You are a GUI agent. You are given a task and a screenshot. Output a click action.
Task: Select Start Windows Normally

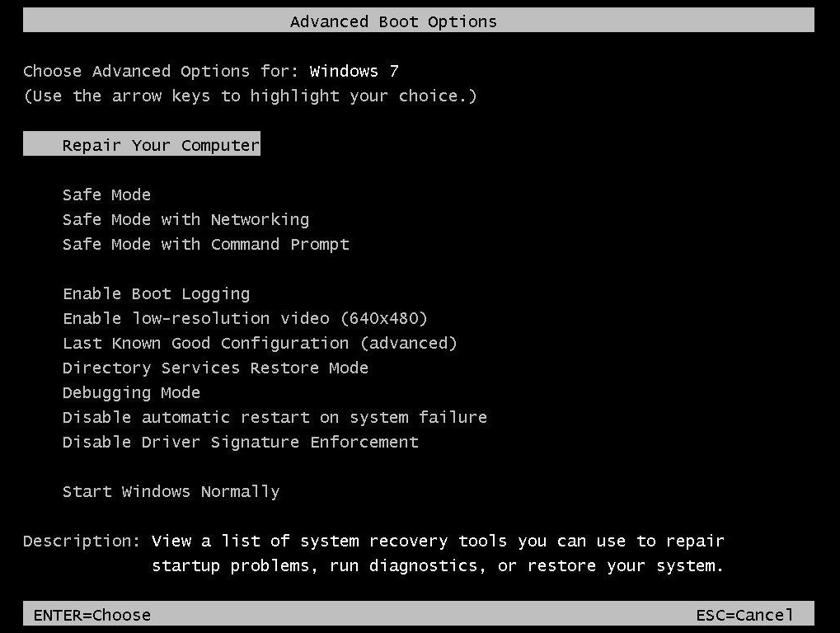171,491
